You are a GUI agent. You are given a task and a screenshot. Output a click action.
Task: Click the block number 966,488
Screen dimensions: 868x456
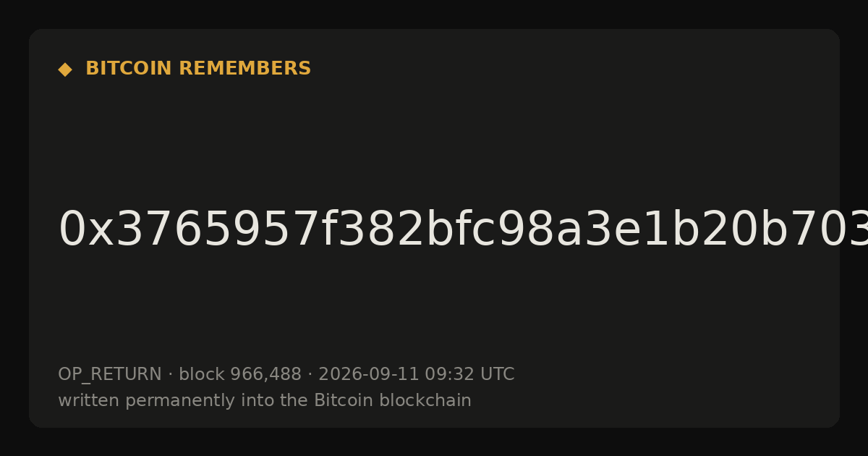[x=265, y=375]
